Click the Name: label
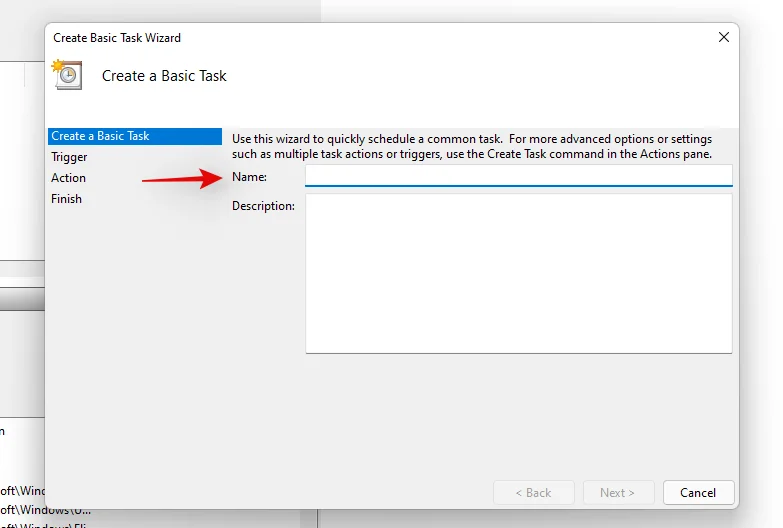Image resolution: width=783 pixels, height=528 pixels. point(249,177)
